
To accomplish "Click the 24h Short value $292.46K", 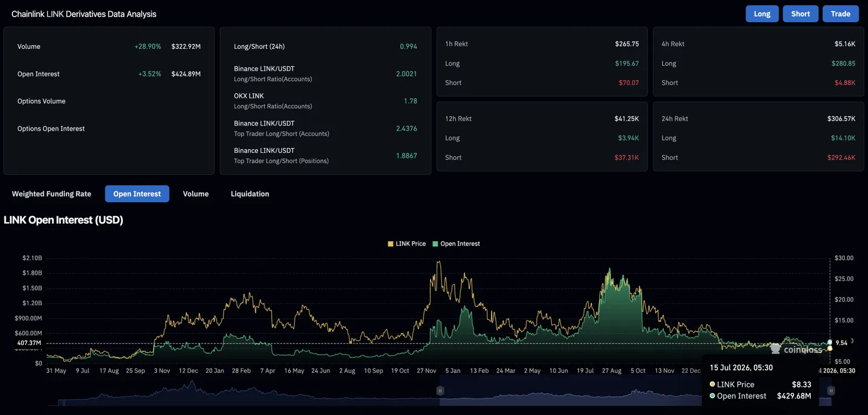I will (841, 157).
